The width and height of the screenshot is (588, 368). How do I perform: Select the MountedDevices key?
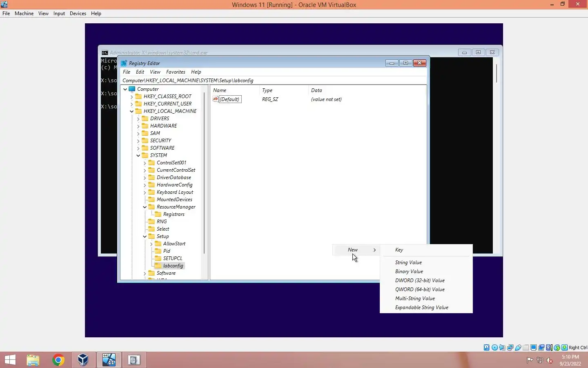(x=174, y=200)
